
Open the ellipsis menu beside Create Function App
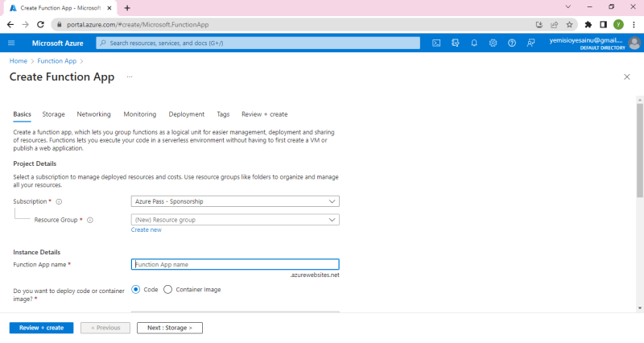(130, 76)
